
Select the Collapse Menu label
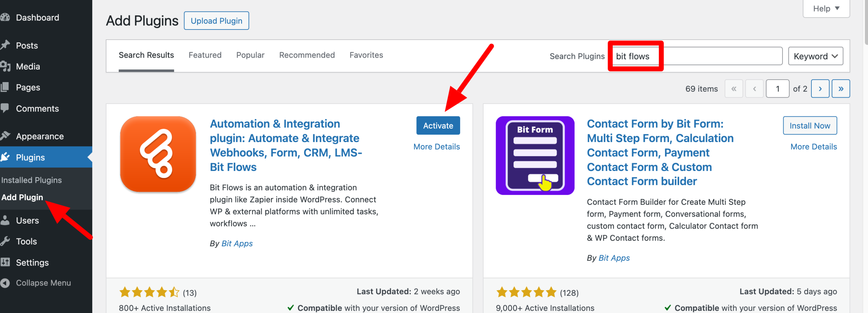click(x=43, y=283)
